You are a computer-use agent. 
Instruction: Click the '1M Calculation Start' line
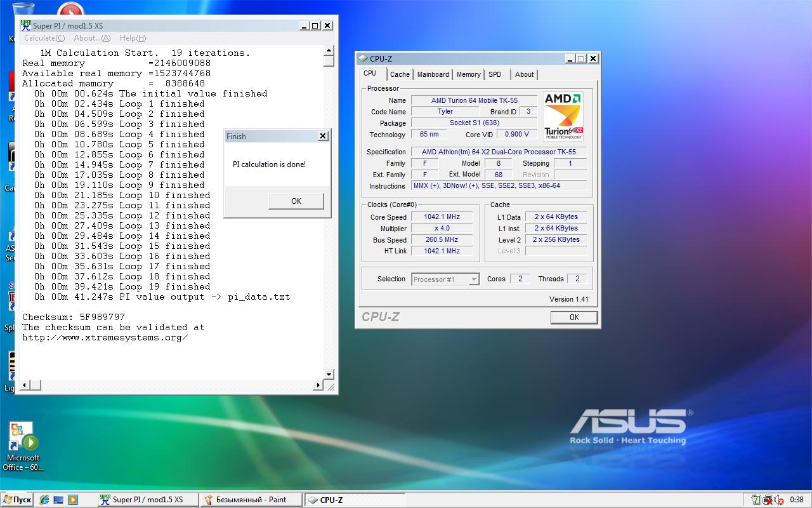click(145, 53)
